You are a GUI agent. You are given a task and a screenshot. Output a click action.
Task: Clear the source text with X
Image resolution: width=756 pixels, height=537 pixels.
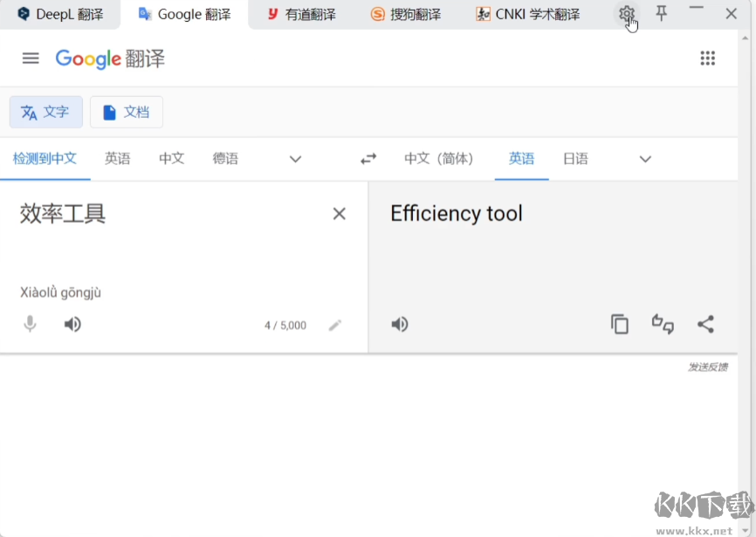coord(339,214)
